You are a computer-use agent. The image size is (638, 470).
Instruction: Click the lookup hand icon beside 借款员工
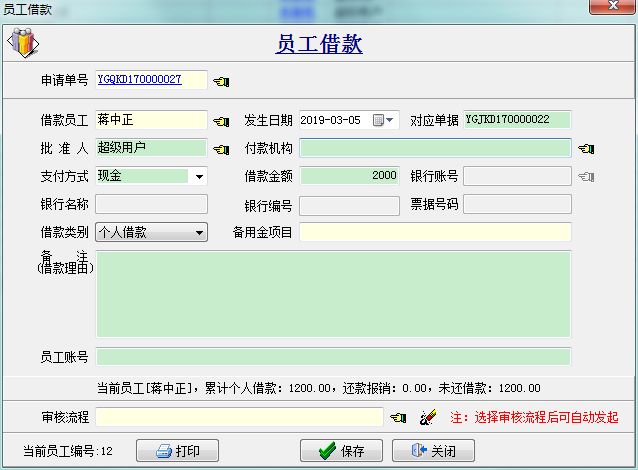coord(221,121)
